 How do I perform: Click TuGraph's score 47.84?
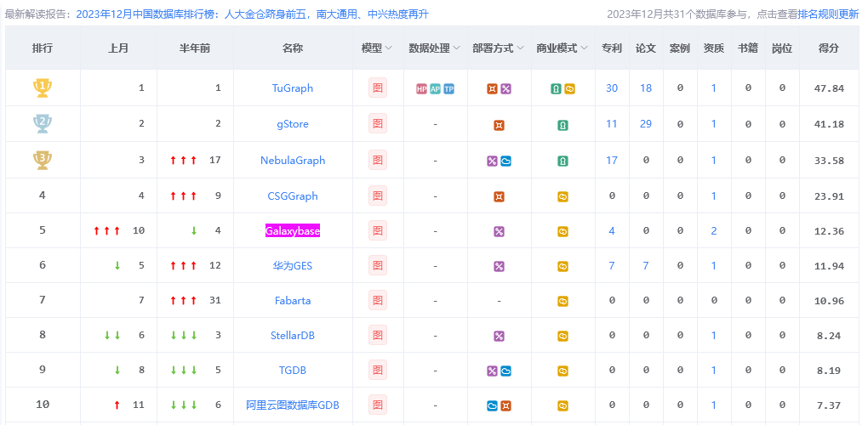829,88
